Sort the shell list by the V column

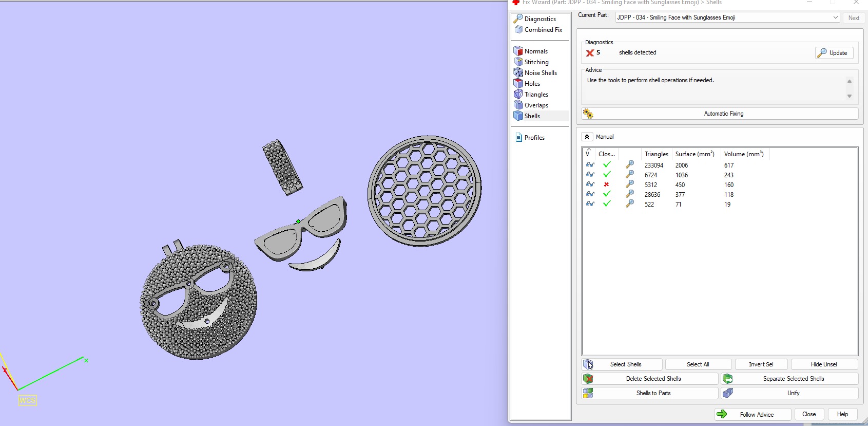[x=588, y=154]
